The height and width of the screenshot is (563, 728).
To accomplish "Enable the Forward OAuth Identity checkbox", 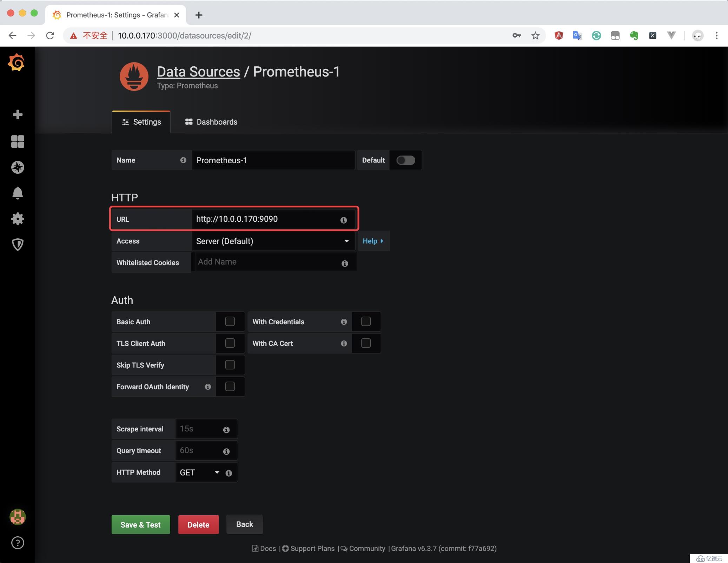I will point(230,386).
